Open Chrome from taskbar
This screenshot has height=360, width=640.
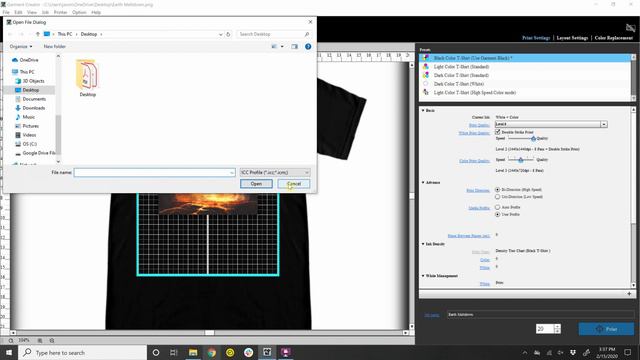coord(211,352)
